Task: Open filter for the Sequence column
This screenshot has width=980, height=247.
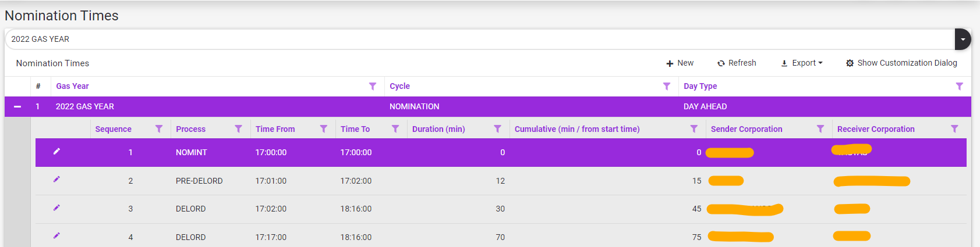Action: pyautogui.click(x=159, y=129)
